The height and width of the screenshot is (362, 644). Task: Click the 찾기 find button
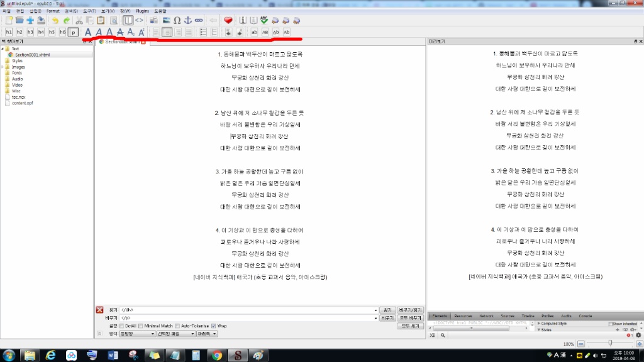point(387,310)
